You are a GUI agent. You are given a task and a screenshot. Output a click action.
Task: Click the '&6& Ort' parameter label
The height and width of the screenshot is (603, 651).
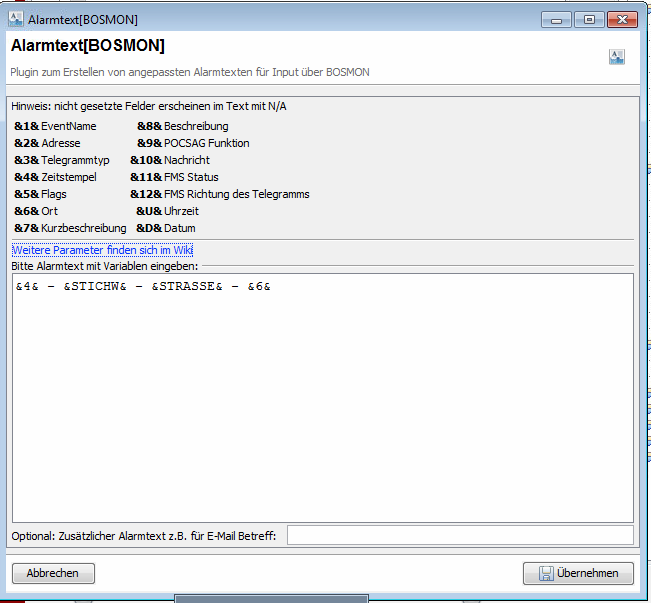tap(36, 211)
